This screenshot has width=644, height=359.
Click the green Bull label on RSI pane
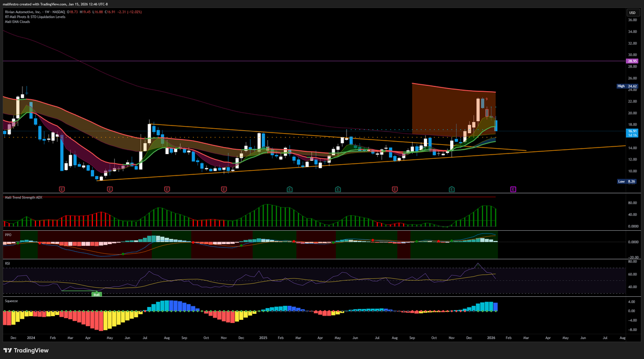point(97,294)
